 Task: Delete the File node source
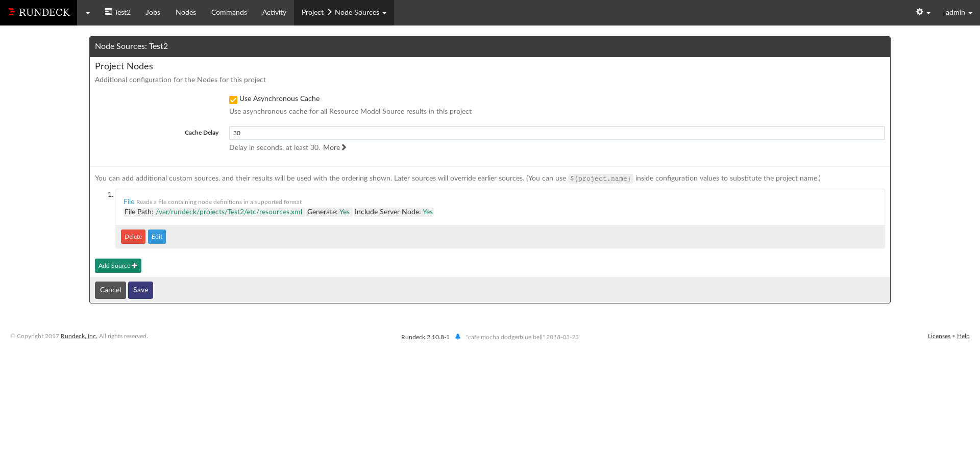coord(133,237)
